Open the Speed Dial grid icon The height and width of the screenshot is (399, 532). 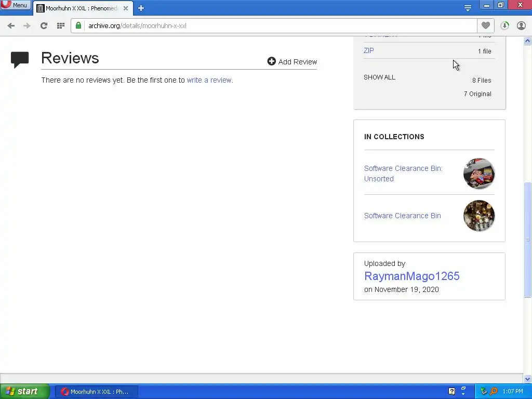61,26
